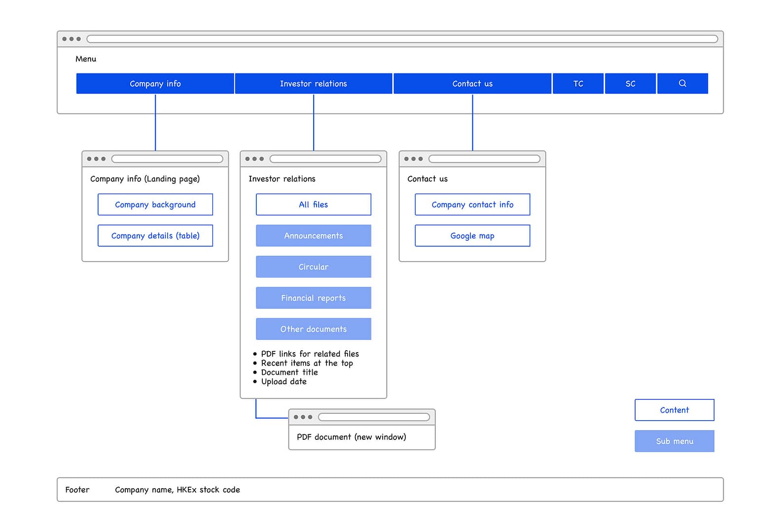The height and width of the screenshot is (532, 781).
Task: Open the Financial reports sub menu
Action: tap(313, 298)
